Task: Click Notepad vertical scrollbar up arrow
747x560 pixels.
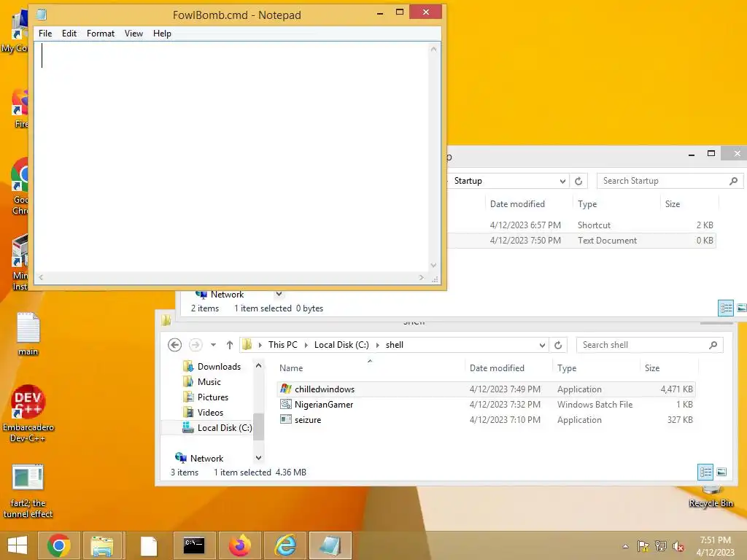Action: point(433,49)
